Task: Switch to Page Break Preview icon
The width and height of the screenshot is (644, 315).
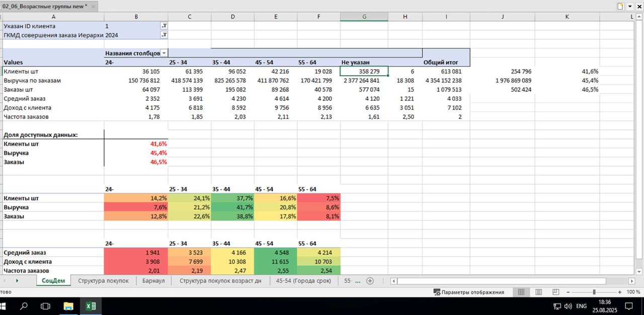Action: click(x=555, y=292)
